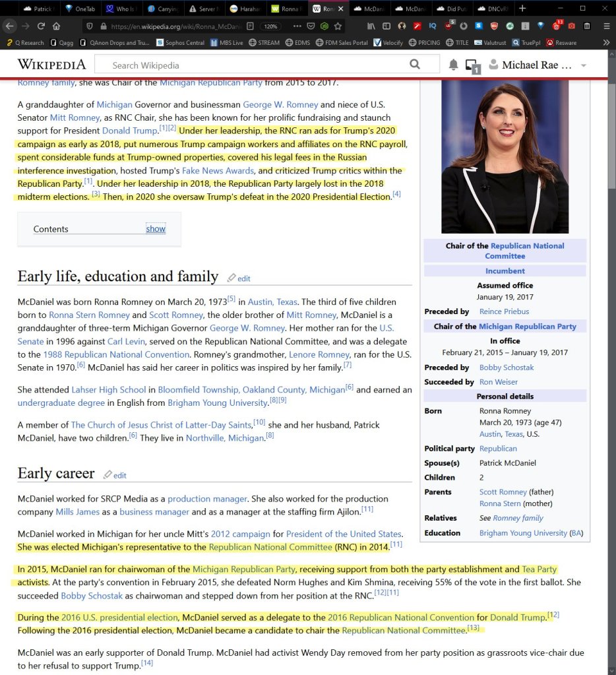Viewport: 616px width, 675px height.
Task: Open the Brigham Young University infobox link
Action: pyautogui.click(x=523, y=533)
